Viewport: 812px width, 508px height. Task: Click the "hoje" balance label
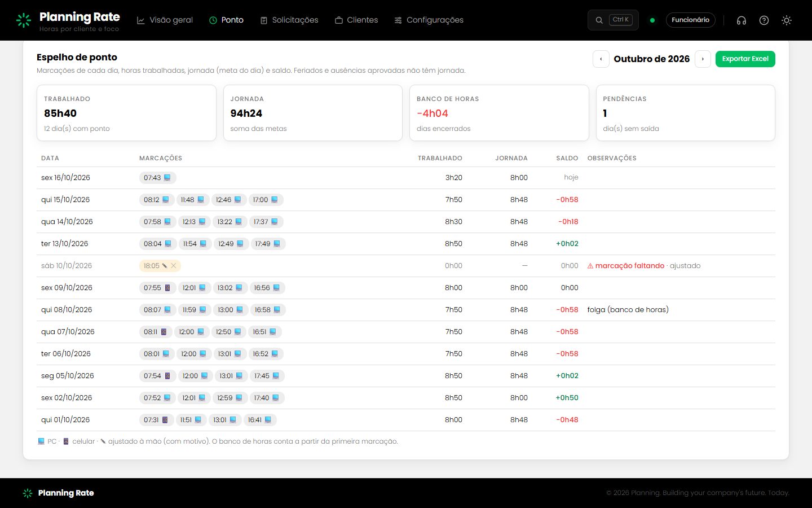coord(571,178)
